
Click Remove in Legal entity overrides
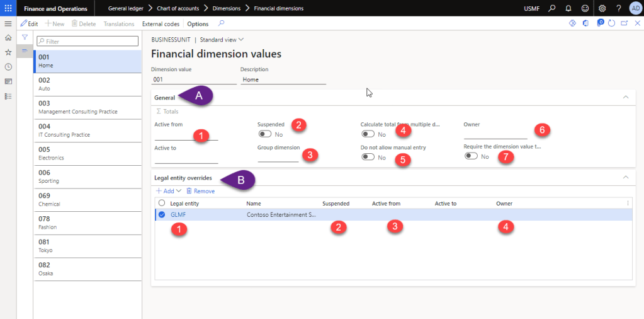tap(200, 191)
